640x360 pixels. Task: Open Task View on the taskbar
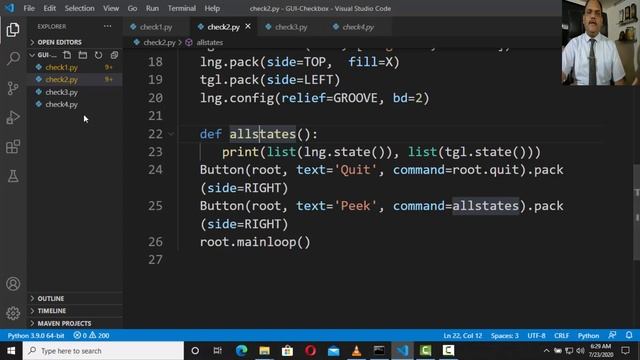[x=218, y=351]
